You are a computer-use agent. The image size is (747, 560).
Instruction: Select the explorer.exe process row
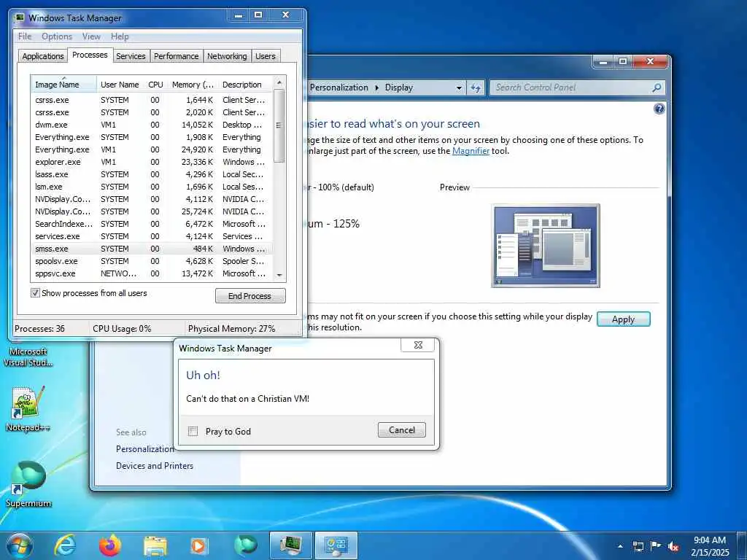[x=152, y=162]
